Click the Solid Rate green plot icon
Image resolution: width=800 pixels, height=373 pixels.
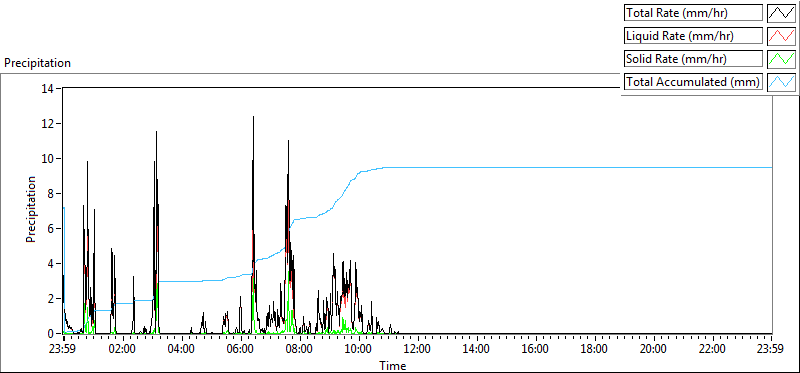(781, 59)
